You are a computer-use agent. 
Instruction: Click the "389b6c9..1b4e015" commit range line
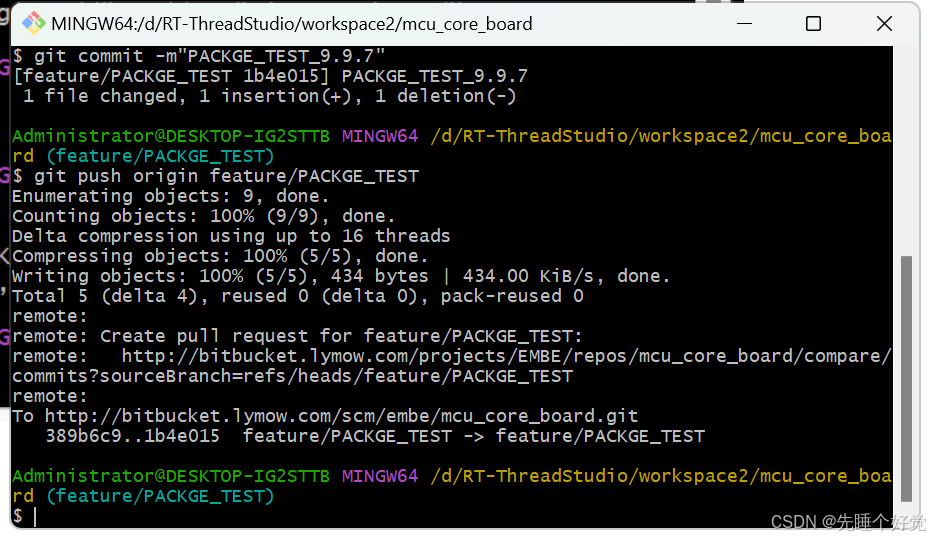coord(375,436)
